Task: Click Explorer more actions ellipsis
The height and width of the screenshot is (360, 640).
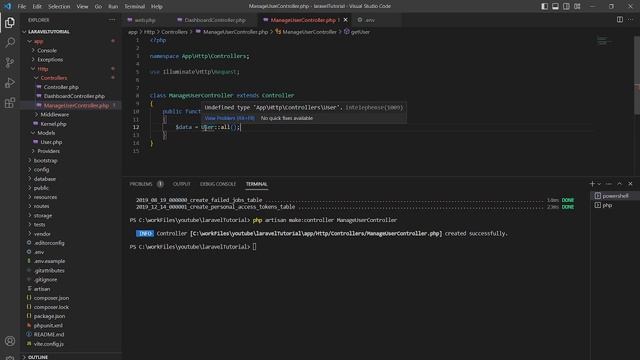Action: [x=112, y=20]
